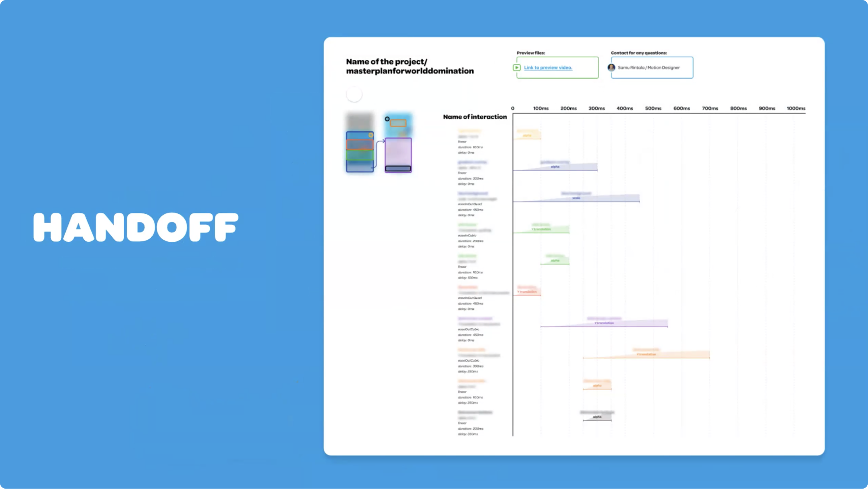Select the 200ms timeline marker
The height and width of the screenshot is (489, 868).
[x=567, y=108]
